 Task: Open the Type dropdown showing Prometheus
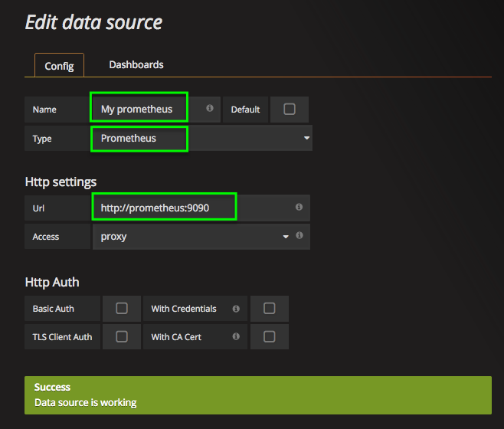tap(202, 139)
